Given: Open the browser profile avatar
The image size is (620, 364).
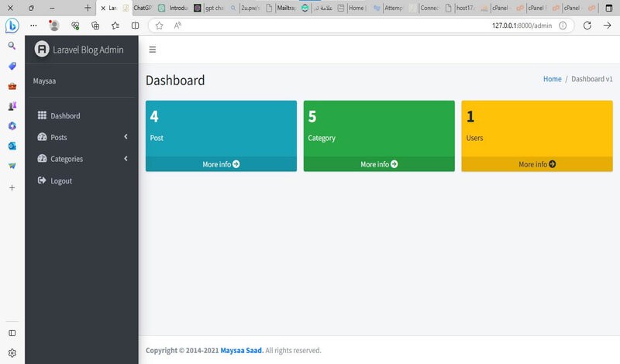Looking at the screenshot, I should tap(54, 26).
